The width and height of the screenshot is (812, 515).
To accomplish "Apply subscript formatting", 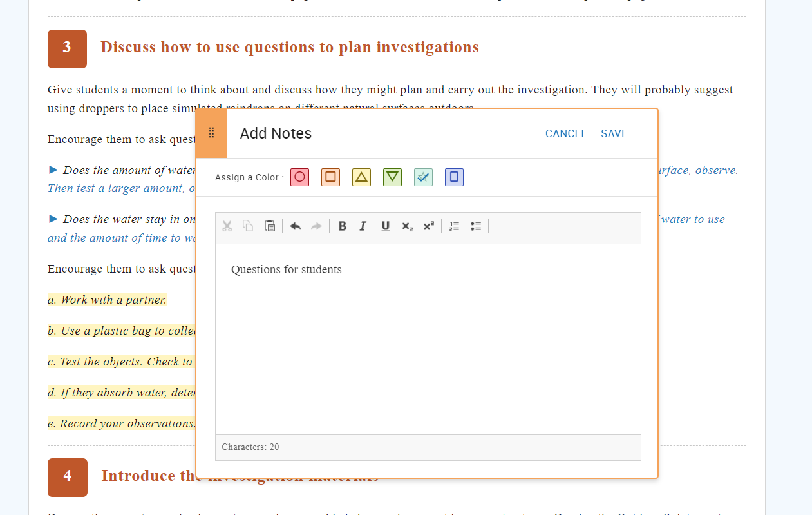I will pos(407,226).
